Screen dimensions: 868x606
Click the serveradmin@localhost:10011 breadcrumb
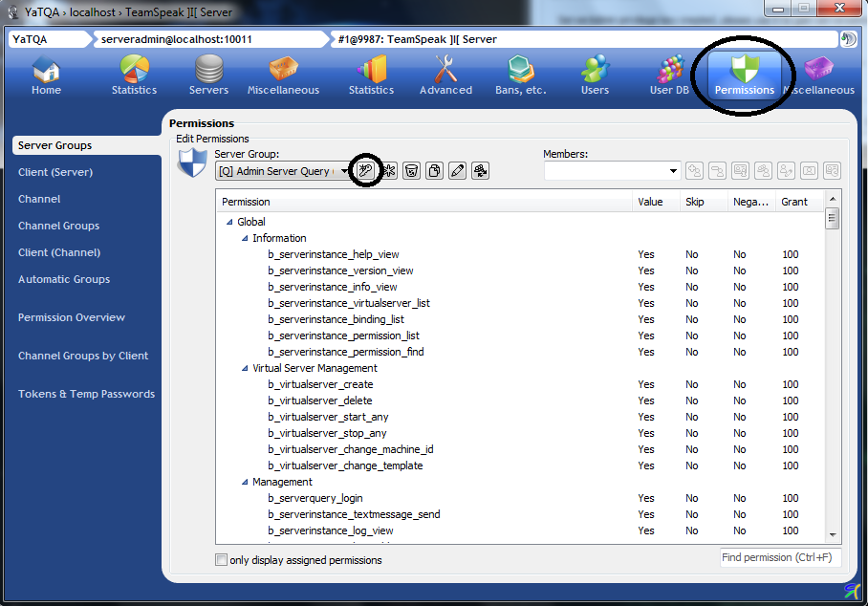[210, 39]
